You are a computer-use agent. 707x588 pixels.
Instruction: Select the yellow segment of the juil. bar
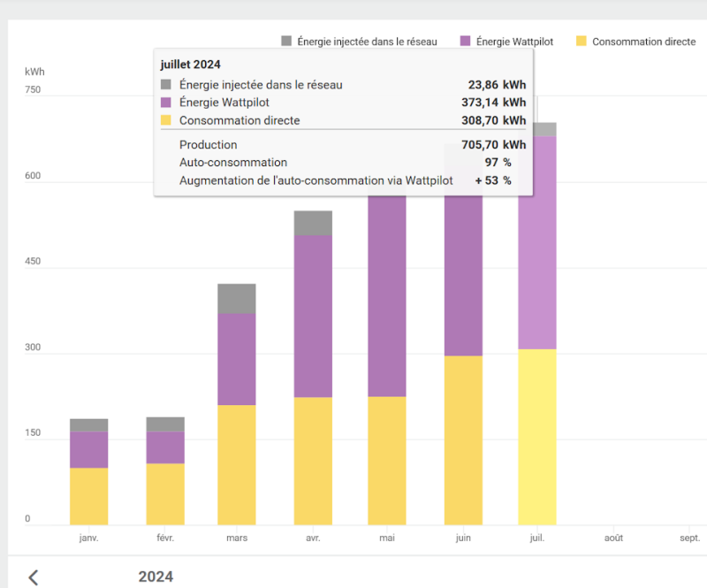[x=537, y=437]
